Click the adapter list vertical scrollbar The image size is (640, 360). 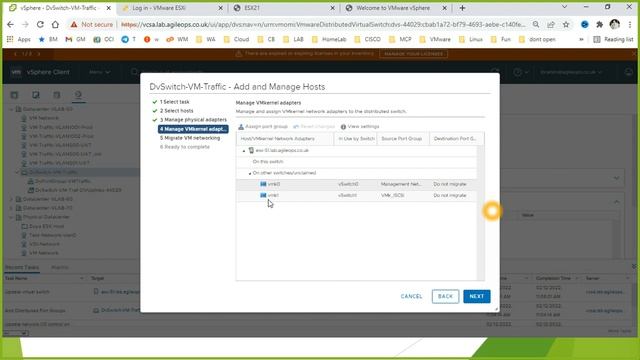point(481,212)
